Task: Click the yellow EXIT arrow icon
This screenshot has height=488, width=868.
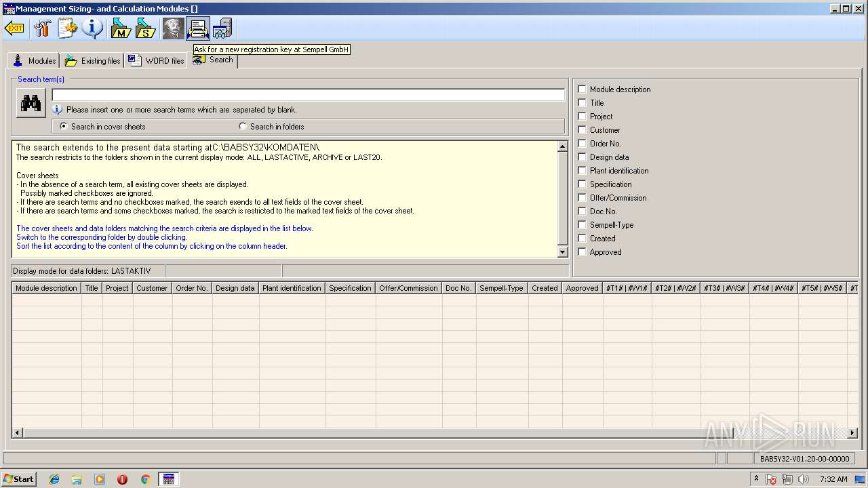Action: pyautogui.click(x=14, y=28)
